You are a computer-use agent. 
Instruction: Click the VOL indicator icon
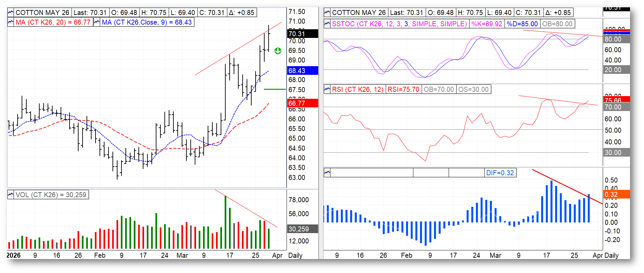click(11, 195)
